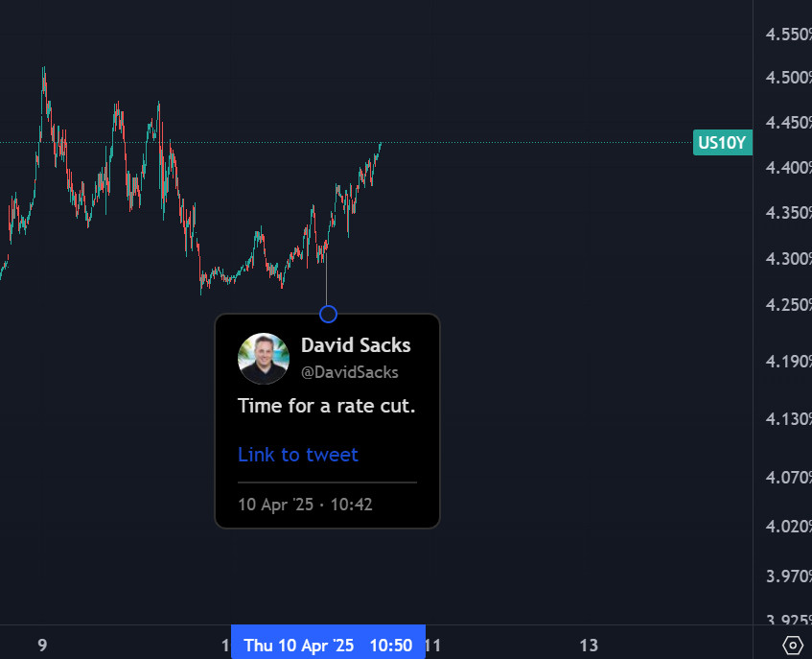Select the US10Y price label
This screenshot has height=659, width=812.
point(723,143)
